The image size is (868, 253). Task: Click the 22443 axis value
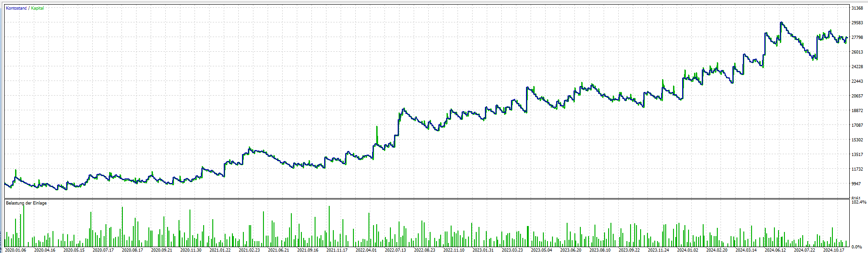857,81
